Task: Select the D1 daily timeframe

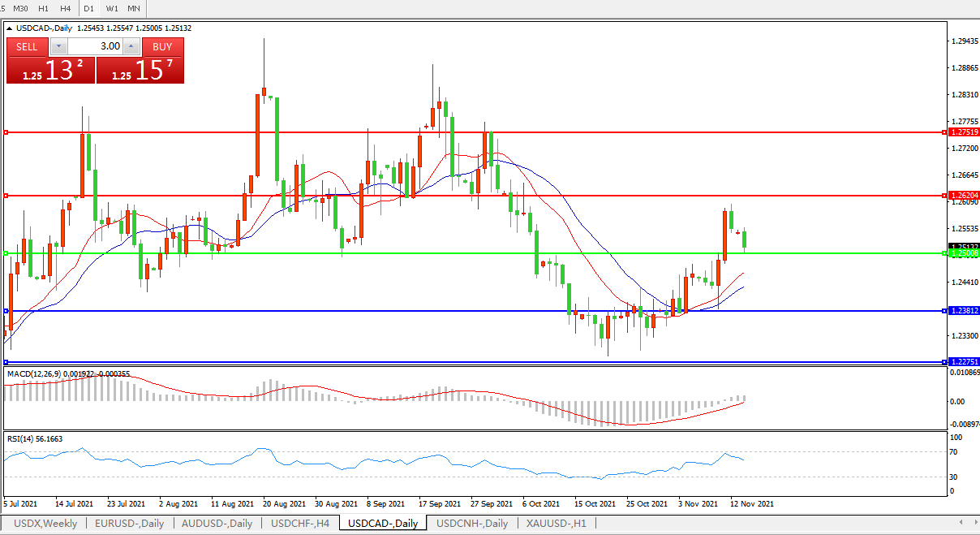Action: coord(89,8)
